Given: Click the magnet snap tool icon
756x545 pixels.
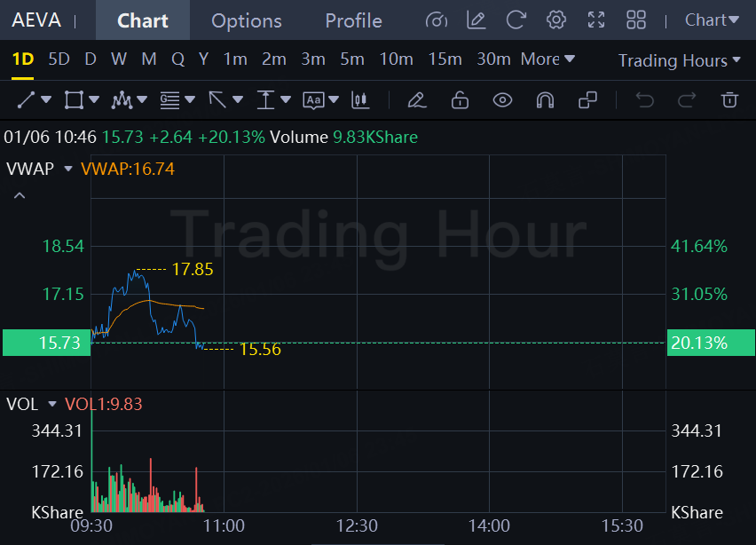Looking at the screenshot, I should pos(545,100).
